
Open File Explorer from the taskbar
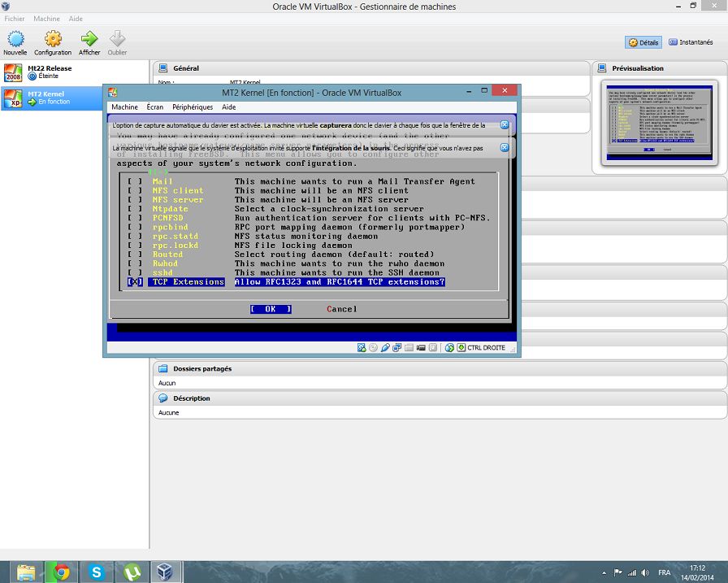click(x=26, y=572)
